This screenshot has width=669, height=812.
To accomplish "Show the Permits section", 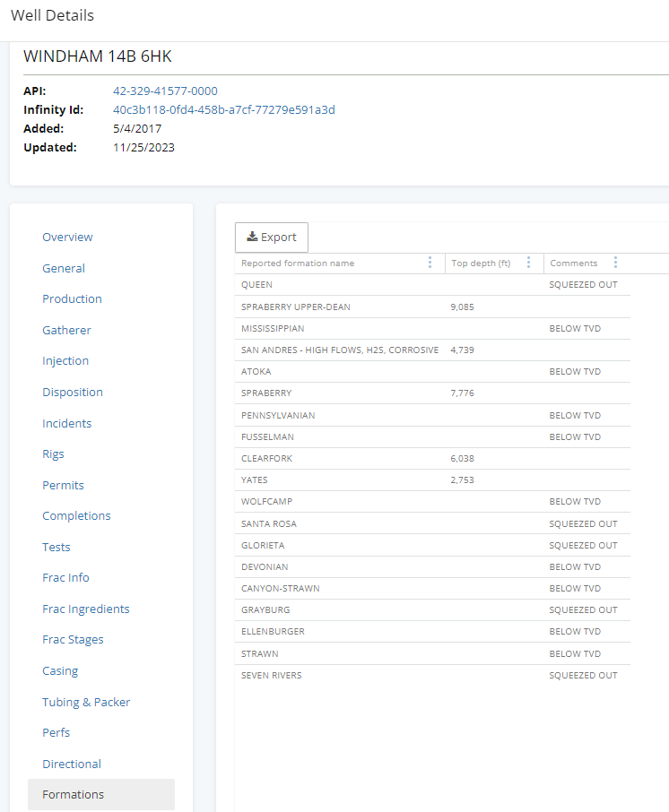I will [63, 485].
